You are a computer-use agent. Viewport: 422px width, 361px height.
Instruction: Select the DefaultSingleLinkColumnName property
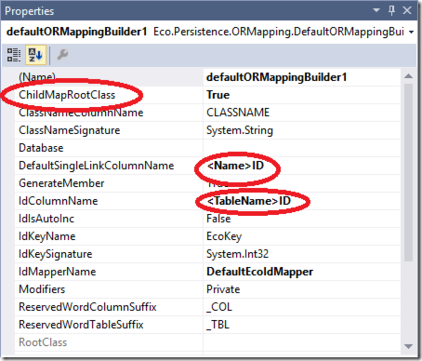109,166
